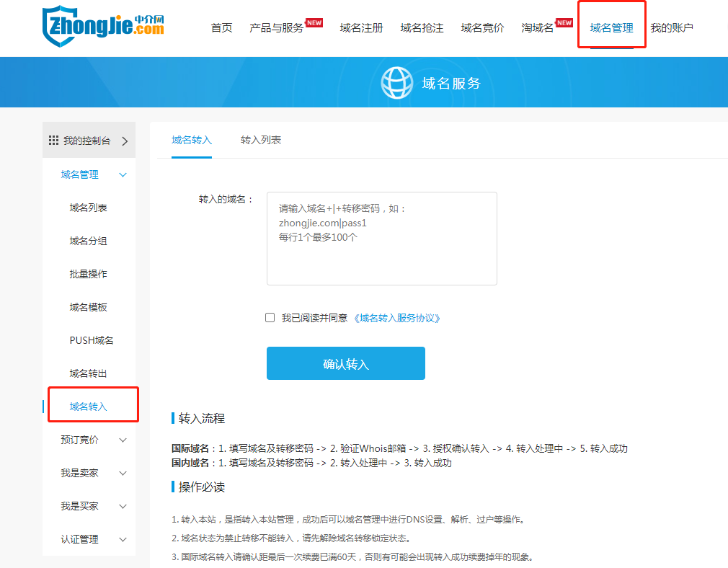The width and height of the screenshot is (728, 568).
Task: Expand the 预订竞价 sidebar section
Action: tap(123, 440)
